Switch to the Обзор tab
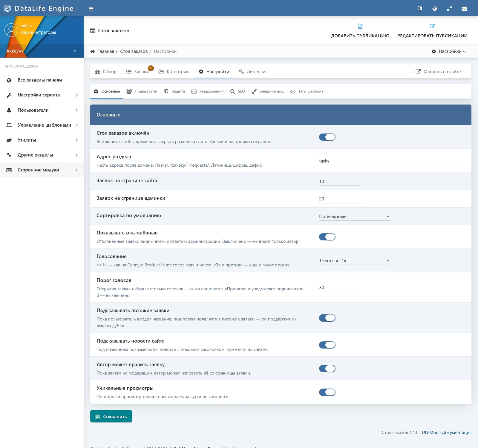This screenshot has width=478, height=448. click(x=106, y=72)
